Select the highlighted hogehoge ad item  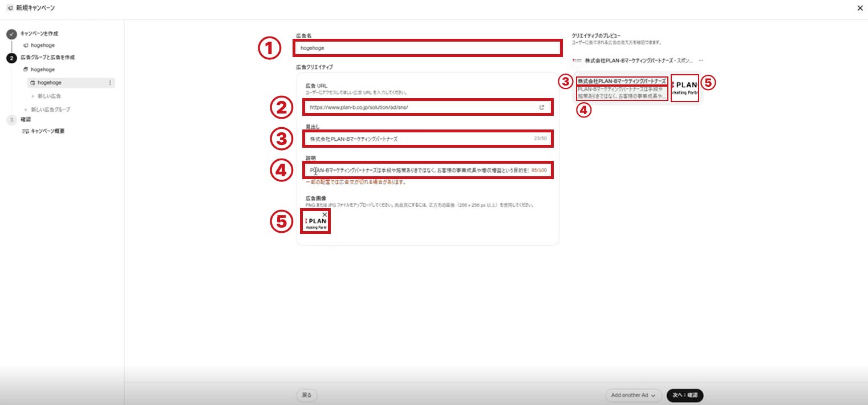pos(71,83)
